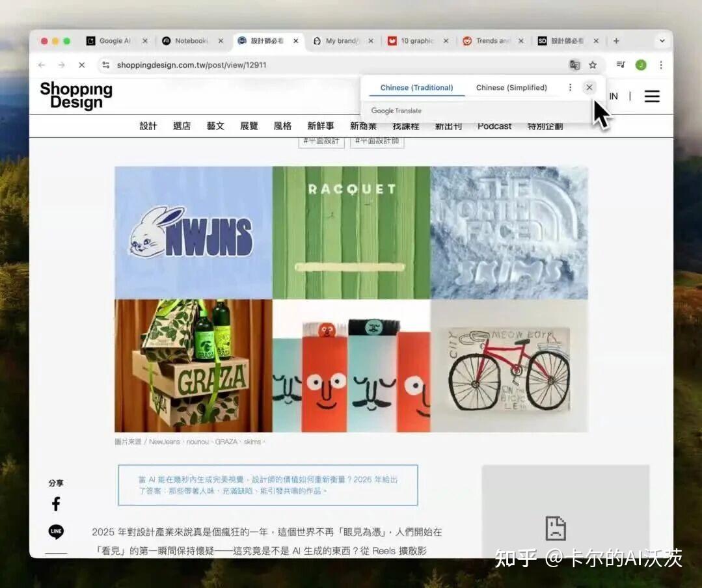Share article on Facebook
This screenshot has height=588, width=702.
(56, 503)
